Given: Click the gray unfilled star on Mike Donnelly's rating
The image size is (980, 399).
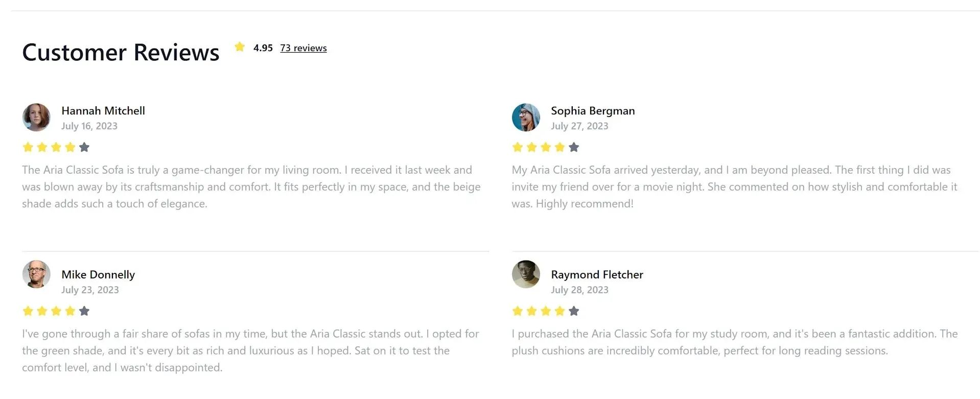Looking at the screenshot, I should tap(85, 311).
